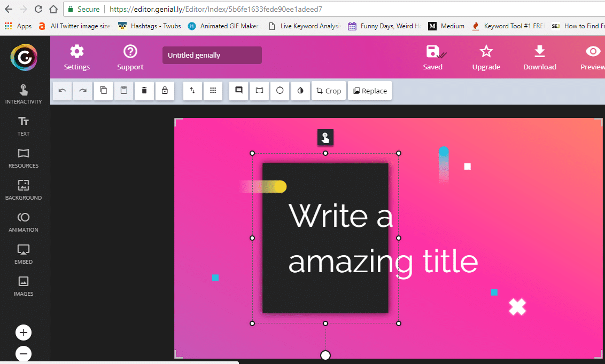Image resolution: width=605 pixels, height=364 pixels.
Task: Toggle the half-circle contrast filter icon
Action: 300,91
